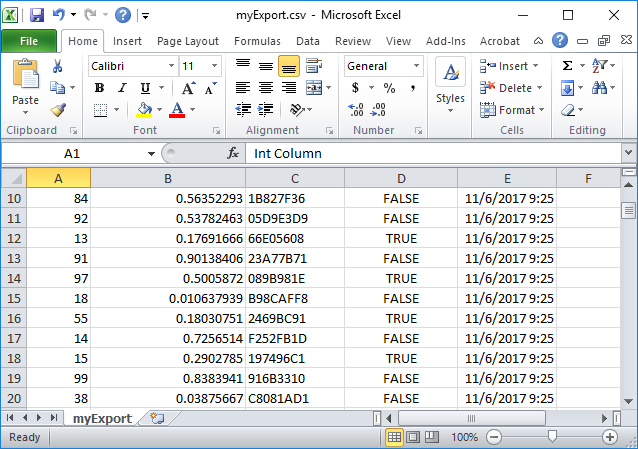Click the Undo arrow icon
The width and height of the screenshot is (638, 449).
pos(59,15)
